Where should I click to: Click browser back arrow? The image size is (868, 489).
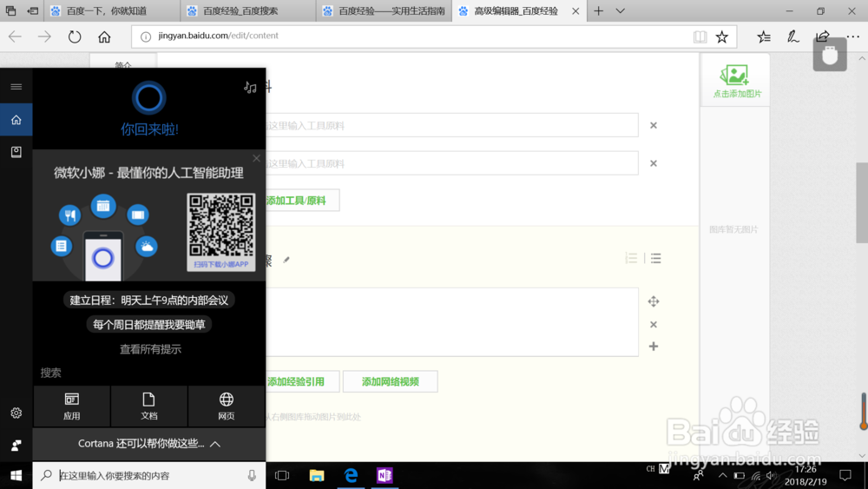tap(15, 36)
